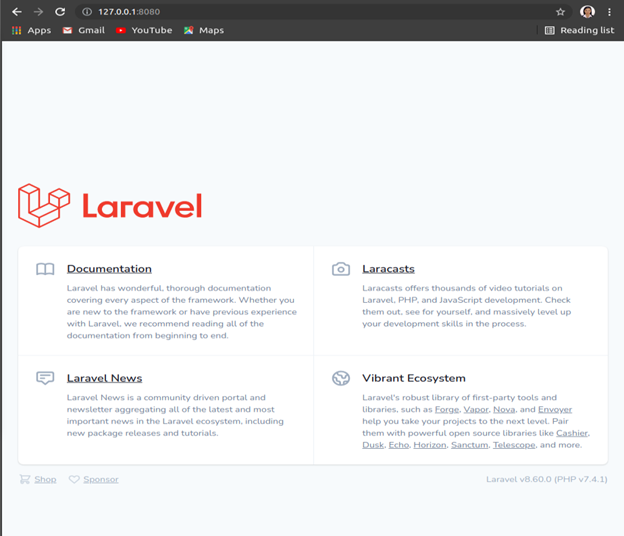Click the shopping cart icon
This screenshot has height=536, width=624.
[x=25, y=479]
